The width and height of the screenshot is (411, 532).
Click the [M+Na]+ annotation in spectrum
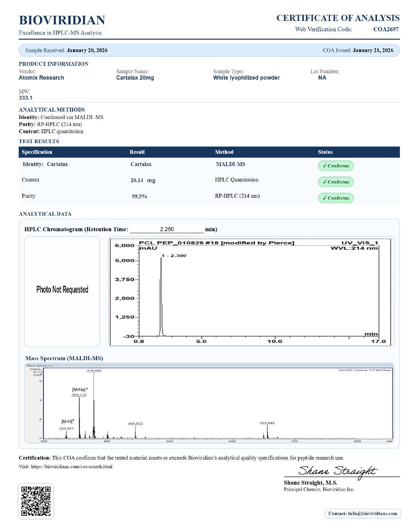click(x=80, y=389)
